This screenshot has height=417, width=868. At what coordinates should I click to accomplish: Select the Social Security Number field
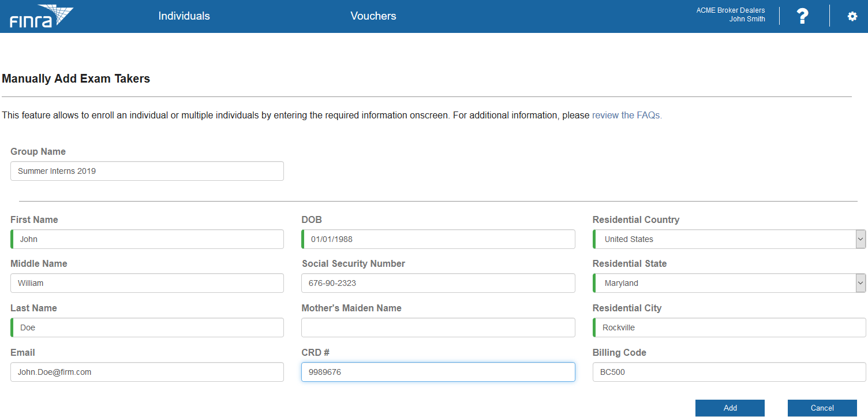click(438, 283)
